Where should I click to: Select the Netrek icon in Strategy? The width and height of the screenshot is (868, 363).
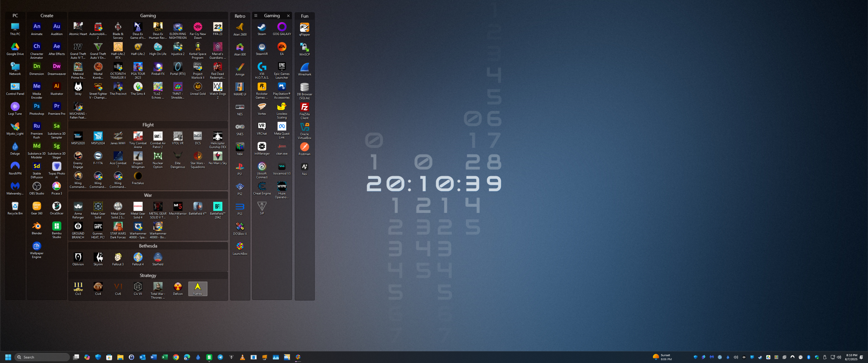tap(198, 289)
